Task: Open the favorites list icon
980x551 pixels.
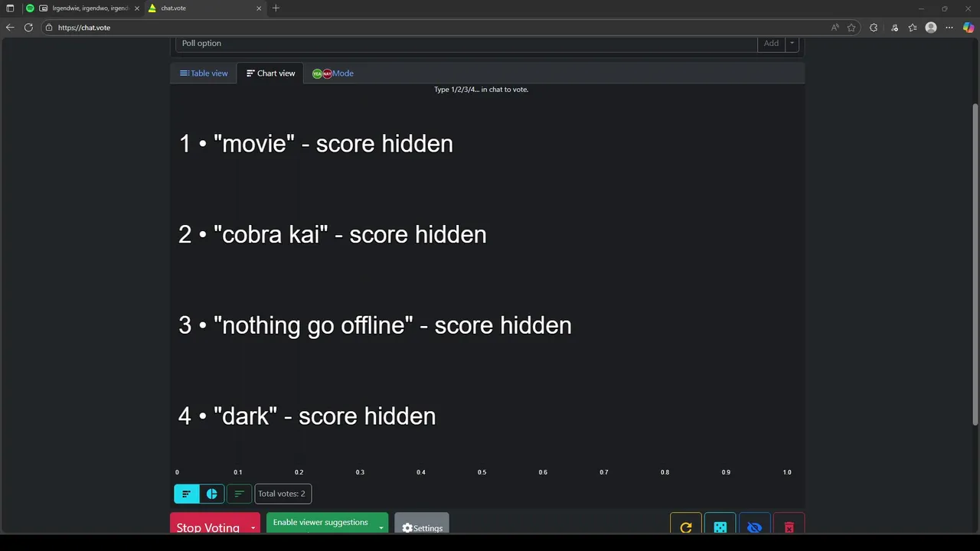Action: (x=913, y=28)
